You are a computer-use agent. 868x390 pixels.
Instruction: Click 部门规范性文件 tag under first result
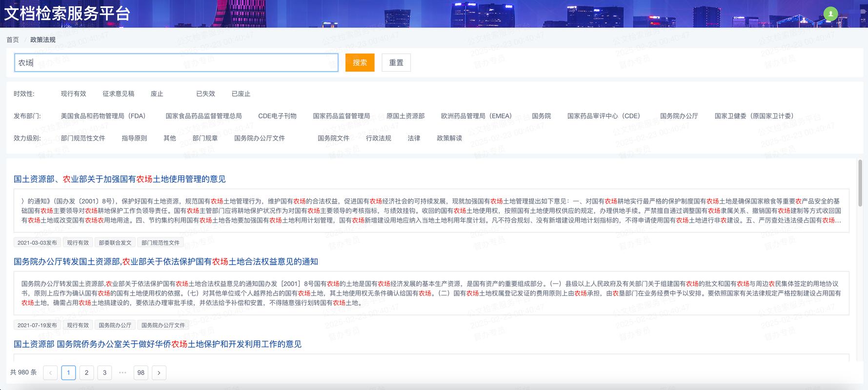(x=161, y=242)
